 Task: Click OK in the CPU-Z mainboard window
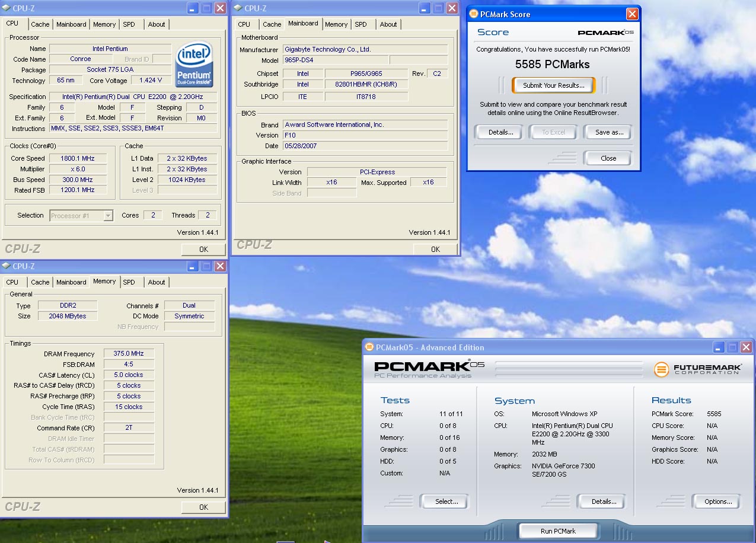coord(435,250)
